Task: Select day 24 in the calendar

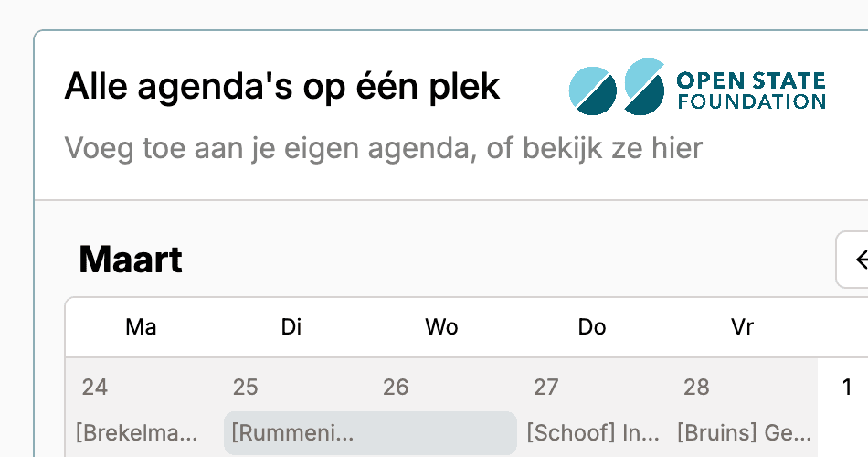Action: (95, 388)
